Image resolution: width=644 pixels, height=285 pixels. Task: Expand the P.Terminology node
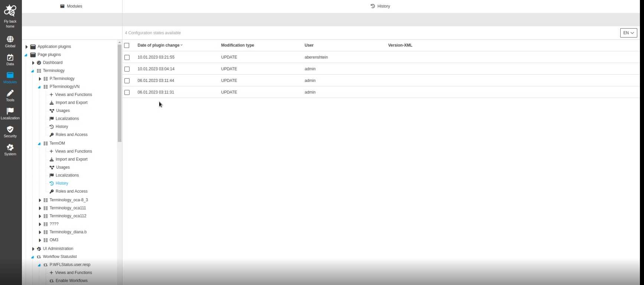[x=40, y=79]
